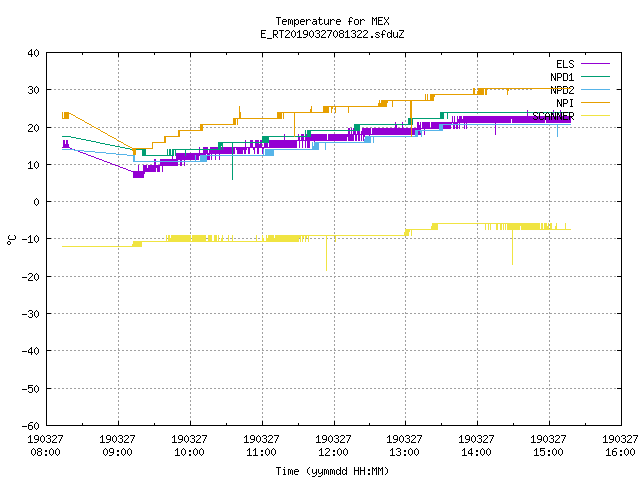Screen dimensions: 640x480
Task: Click the yellow SCANNER legend line sample
Action: [596, 116]
